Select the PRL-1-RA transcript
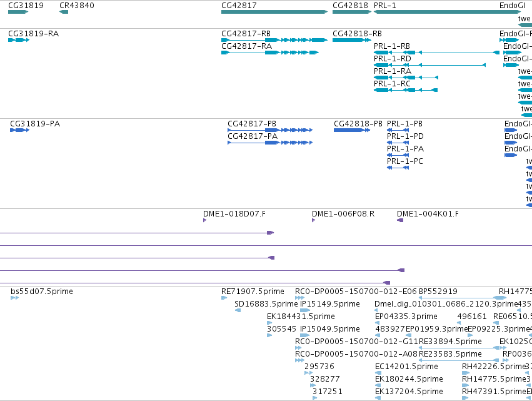Screen dimensions: 532x401 [406, 78]
